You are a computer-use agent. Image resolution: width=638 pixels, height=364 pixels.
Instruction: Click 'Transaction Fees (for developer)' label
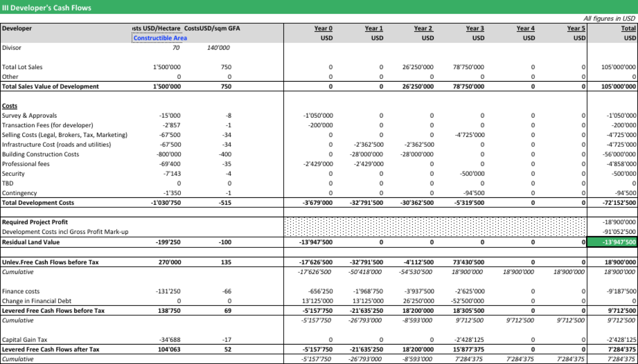click(x=48, y=125)
